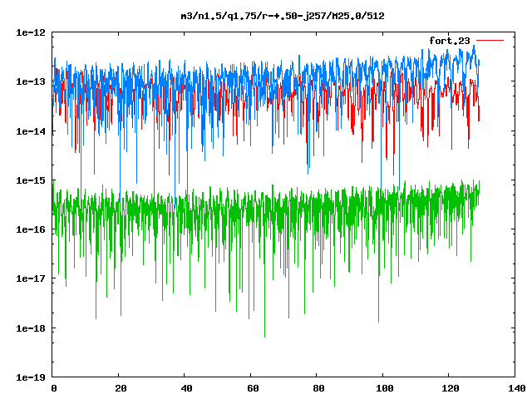Click the 1e-19 y-axis label
Screen dimensions: 532x399
point(31,377)
